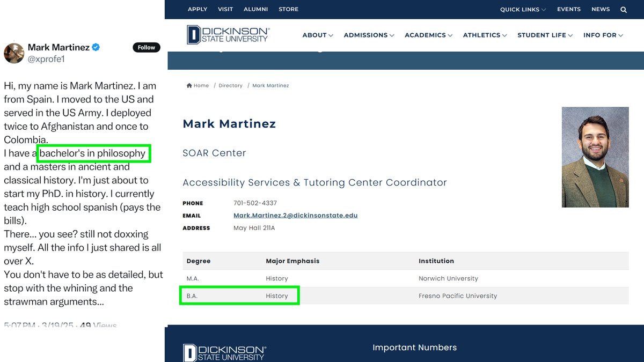Click the Norwich University table cell
Image resolution: width=644 pixels, height=362 pixels.
point(448,278)
